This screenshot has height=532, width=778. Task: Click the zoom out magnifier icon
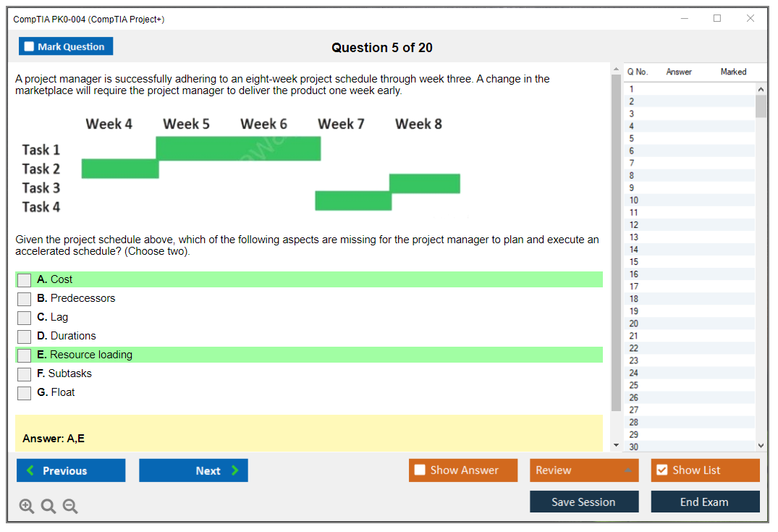pyautogui.click(x=70, y=507)
